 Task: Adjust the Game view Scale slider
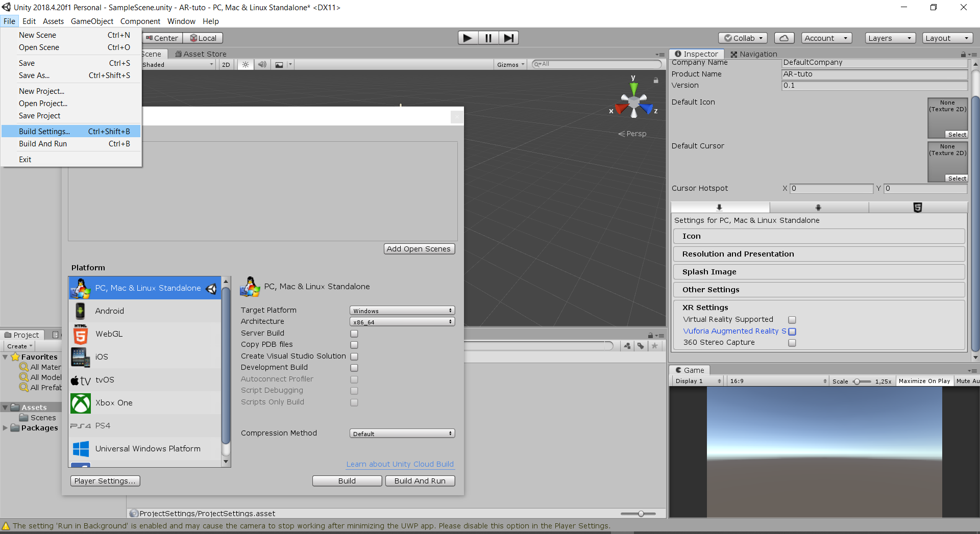(x=857, y=382)
